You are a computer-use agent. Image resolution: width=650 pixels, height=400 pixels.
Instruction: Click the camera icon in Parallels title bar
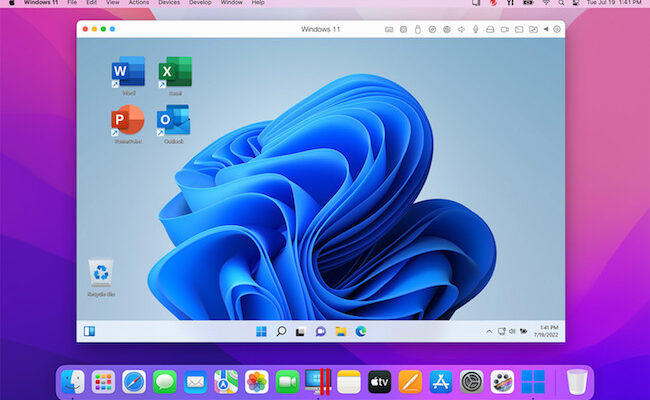tap(504, 29)
